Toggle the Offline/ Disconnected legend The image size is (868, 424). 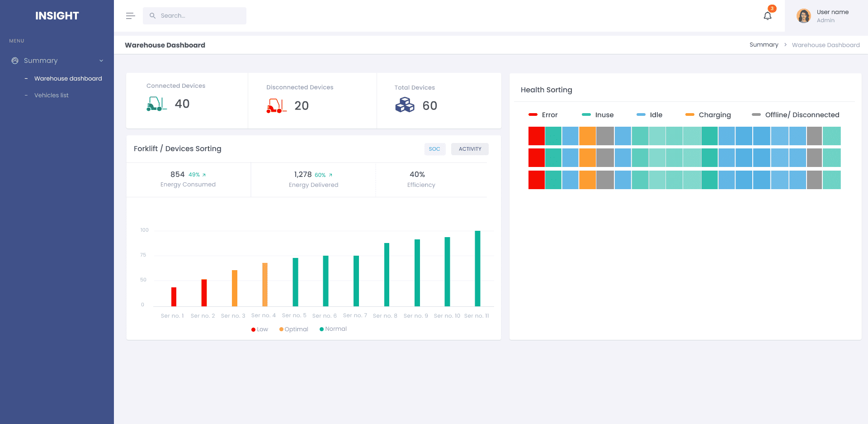pos(795,115)
